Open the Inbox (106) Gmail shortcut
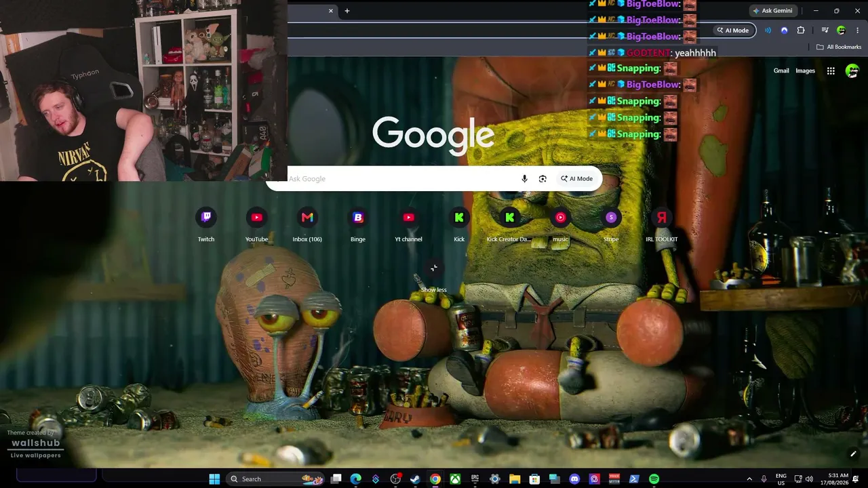This screenshot has width=868, height=488. pos(307,224)
